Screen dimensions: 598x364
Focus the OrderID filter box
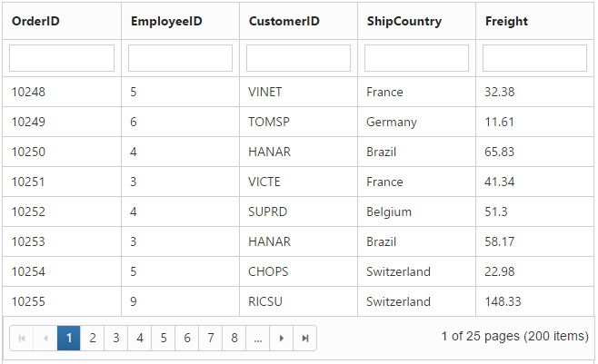click(x=62, y=58)
